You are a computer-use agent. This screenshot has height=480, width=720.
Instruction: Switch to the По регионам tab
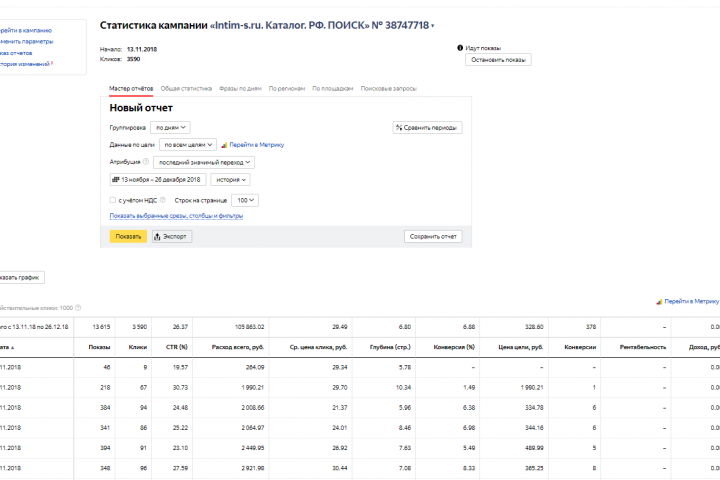tap(287, 89)
